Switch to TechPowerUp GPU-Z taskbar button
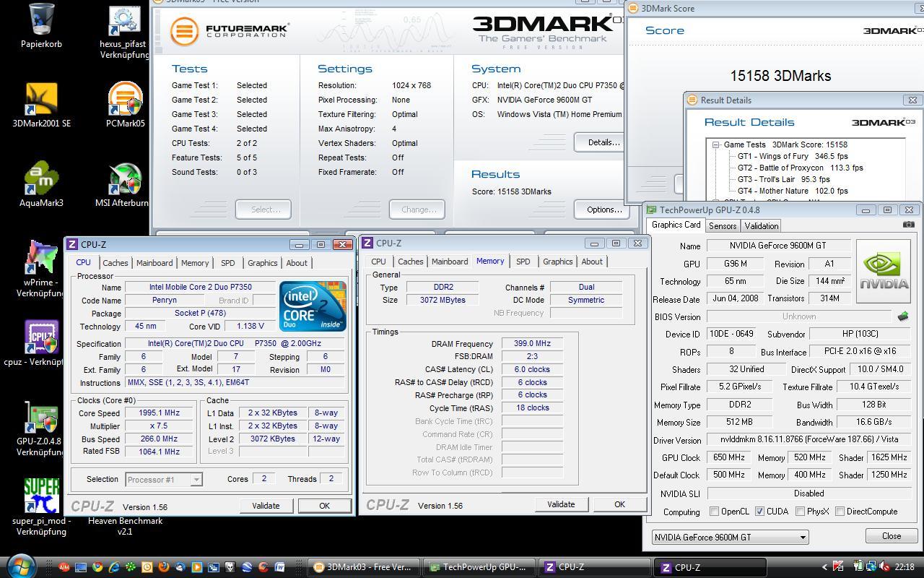This screenshot has height=578, width=924. click(x=479, y=567)
